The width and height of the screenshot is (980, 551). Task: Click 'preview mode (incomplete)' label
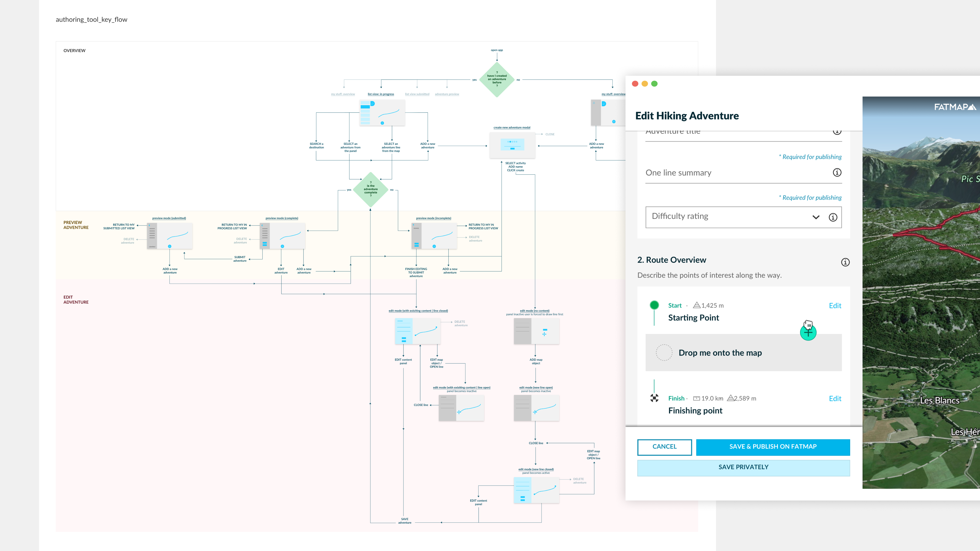pos(433,218)
